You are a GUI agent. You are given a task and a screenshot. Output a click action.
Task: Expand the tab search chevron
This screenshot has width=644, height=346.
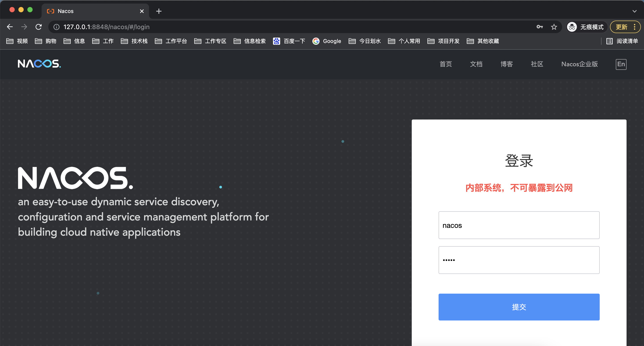[x=634, y=11]
